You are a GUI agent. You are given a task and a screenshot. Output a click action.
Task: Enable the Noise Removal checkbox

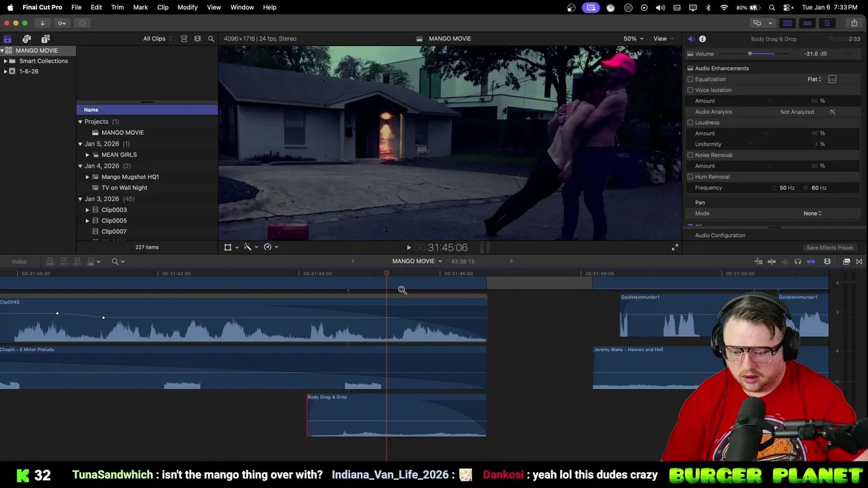coord(690,155)
